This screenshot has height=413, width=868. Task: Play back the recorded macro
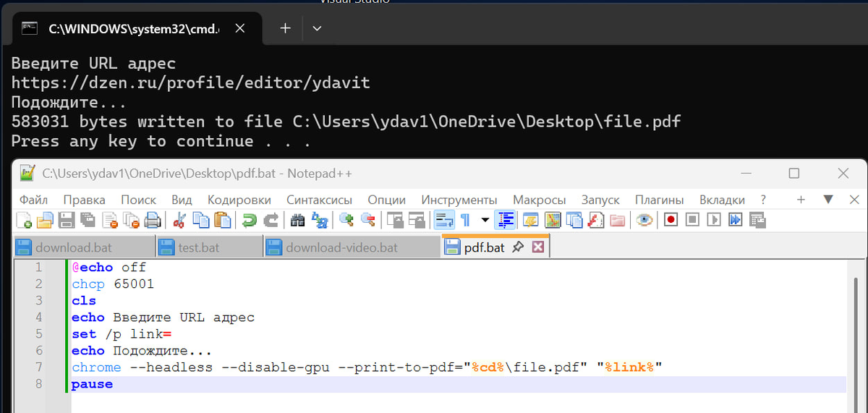pyautogui.click(x=713, y=219)
